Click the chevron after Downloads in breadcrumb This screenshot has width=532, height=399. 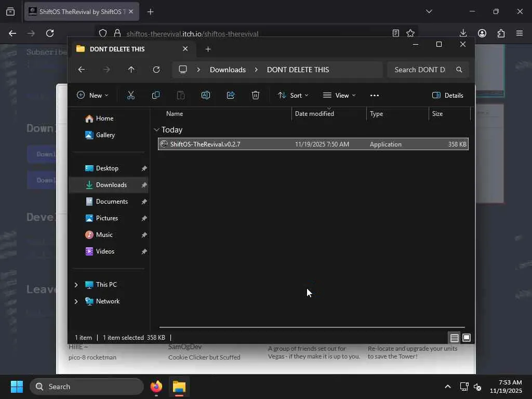tap(256, 70)
